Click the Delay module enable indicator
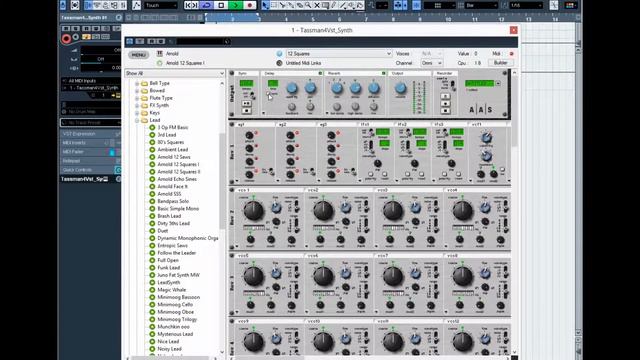Screen dimensions: 640x360 click(320, 73)
